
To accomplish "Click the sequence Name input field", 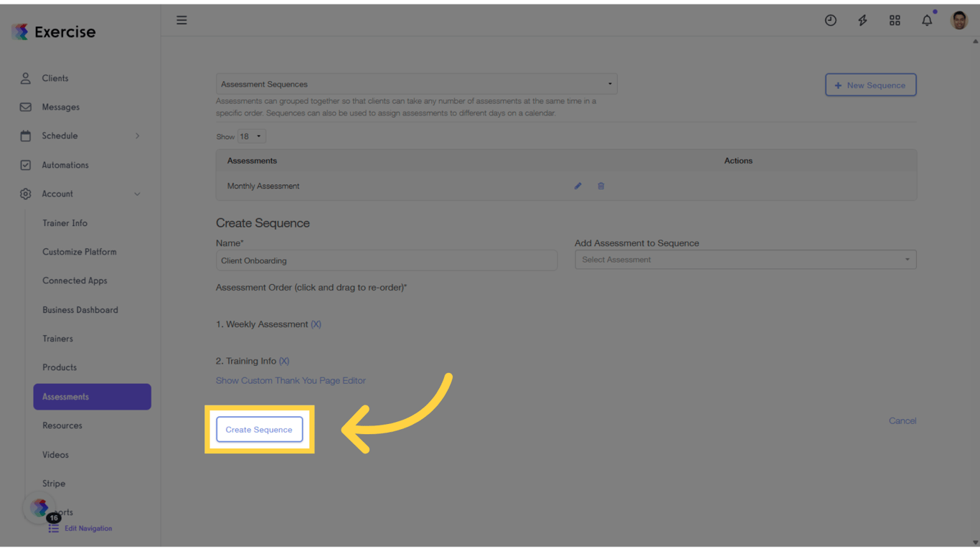I will pos(387,260).
